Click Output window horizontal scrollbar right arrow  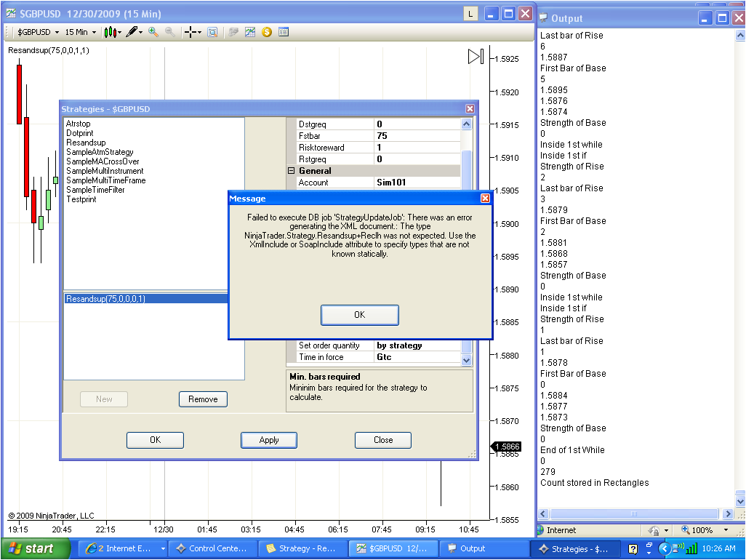(727, 514)
